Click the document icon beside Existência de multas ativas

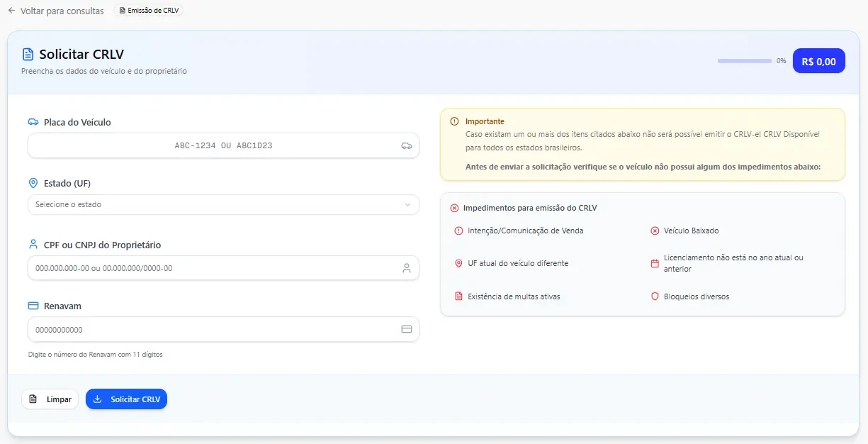point(458,296)
